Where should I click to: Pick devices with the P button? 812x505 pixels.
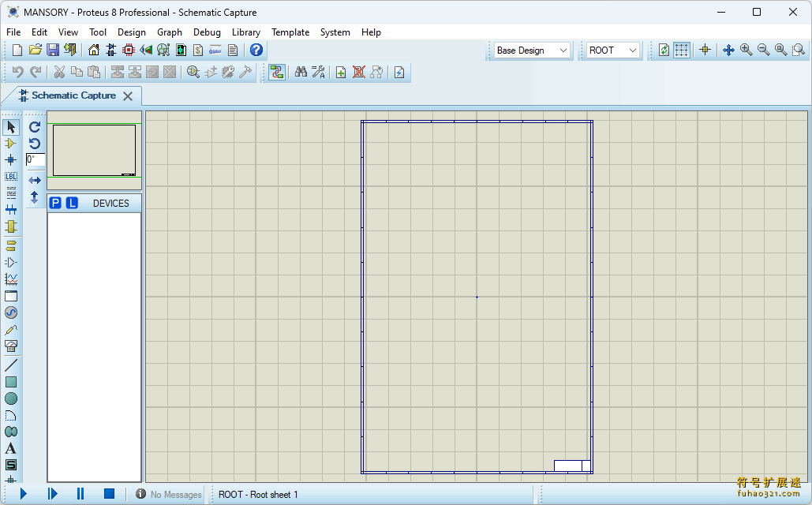pyautogui.click(x=55, y=203)
